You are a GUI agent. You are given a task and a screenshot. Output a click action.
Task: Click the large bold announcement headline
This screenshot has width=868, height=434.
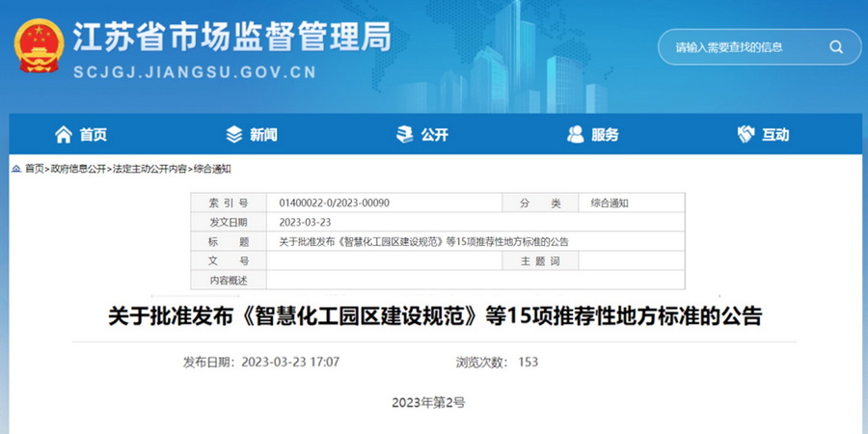434,316
